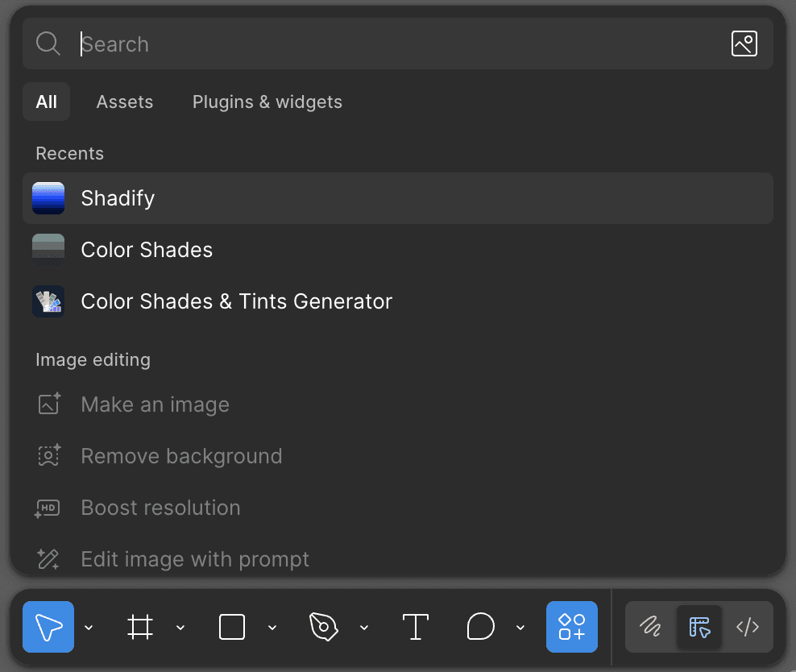Screen dimensions: 796x672
Task: Click the Image editing section heading
Action: point(93,360)
